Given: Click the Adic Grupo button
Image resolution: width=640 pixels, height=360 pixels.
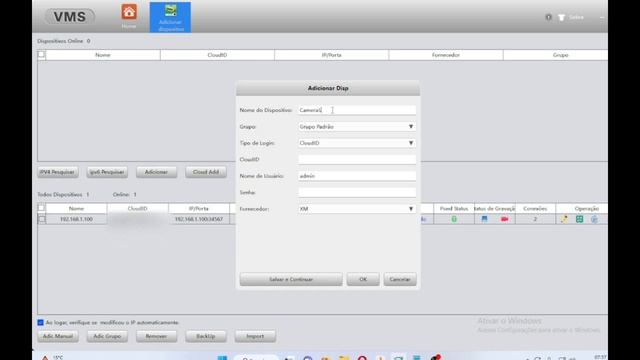Looking at the screenshot, I should [107, 336].
